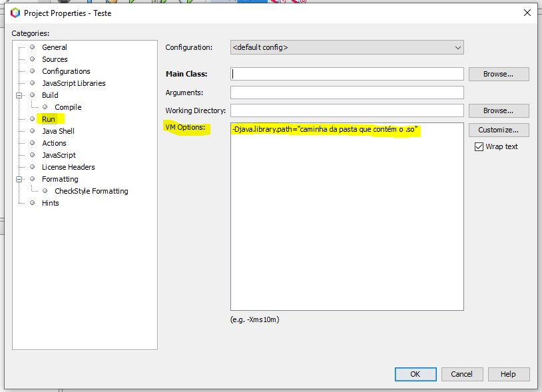542x392 pixels.
Task: Open the Configuration dropdown list
Action: coord(347,47)
